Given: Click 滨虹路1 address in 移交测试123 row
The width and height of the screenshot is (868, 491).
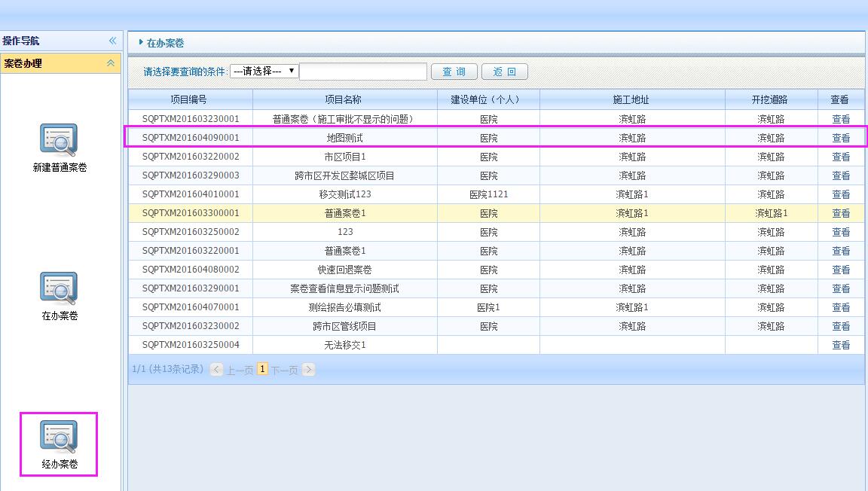Looking at the screenshot, I should pyautogui.click(x=632, y=194).
